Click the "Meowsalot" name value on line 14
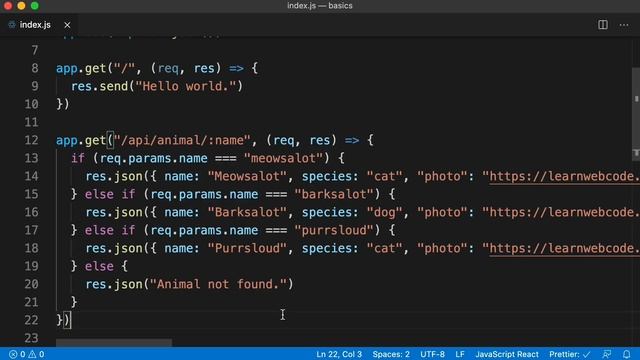 [x=247, y=176]
